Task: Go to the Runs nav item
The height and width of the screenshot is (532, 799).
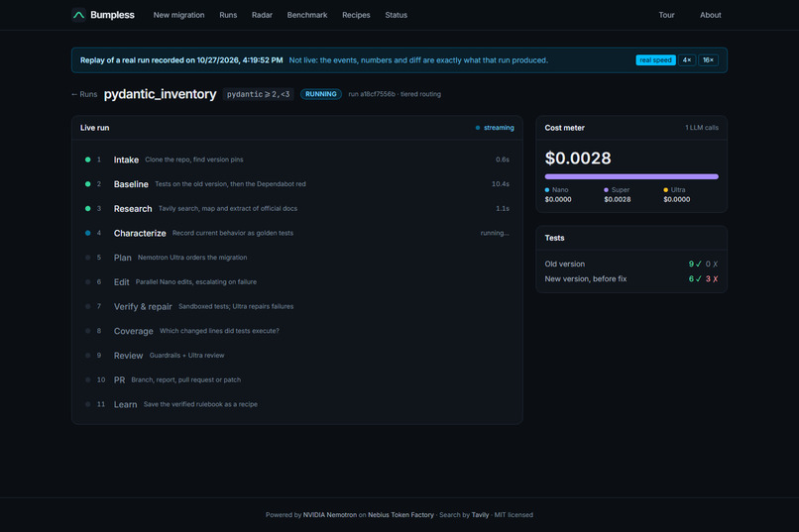Action: click(228, 15)
